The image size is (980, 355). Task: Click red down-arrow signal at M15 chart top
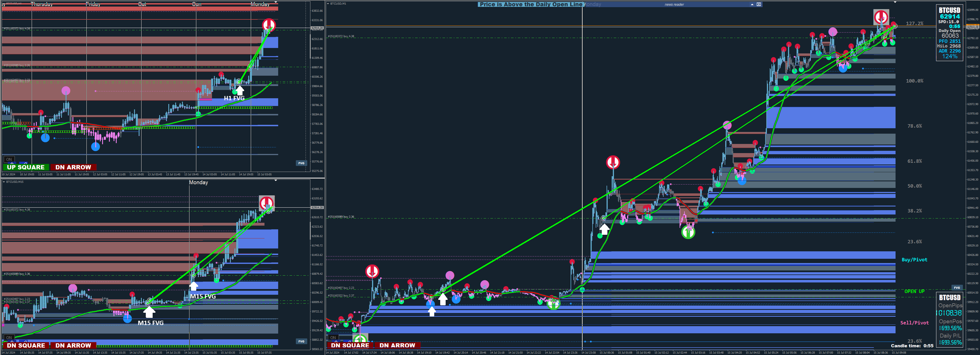click(x=266, y=203)
